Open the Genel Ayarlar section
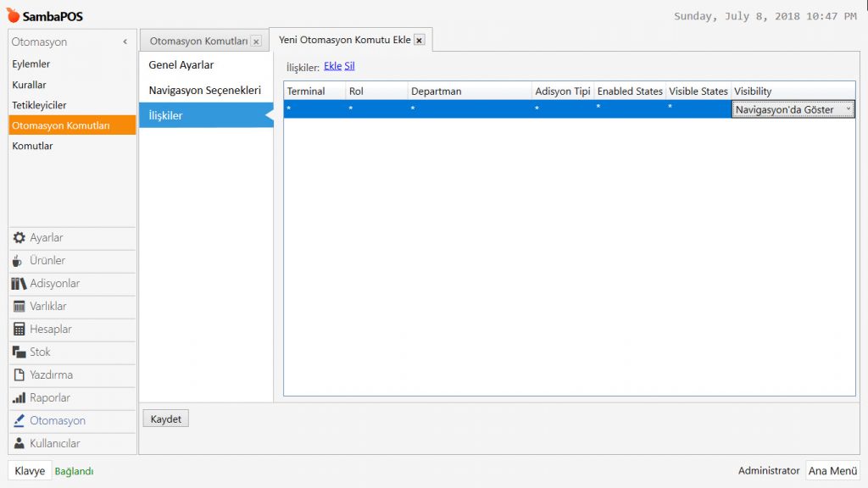The image size is (868, 488). (181, 65)
